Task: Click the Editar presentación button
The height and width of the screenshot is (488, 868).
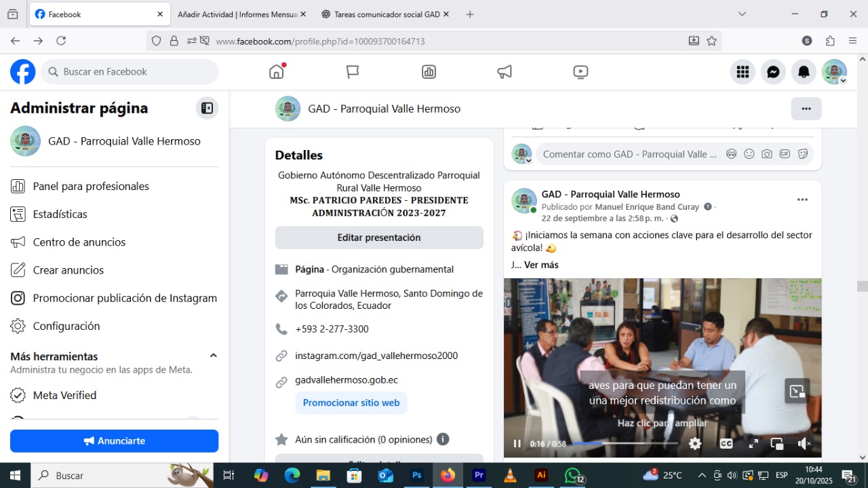Action: [x=379, y=238]
